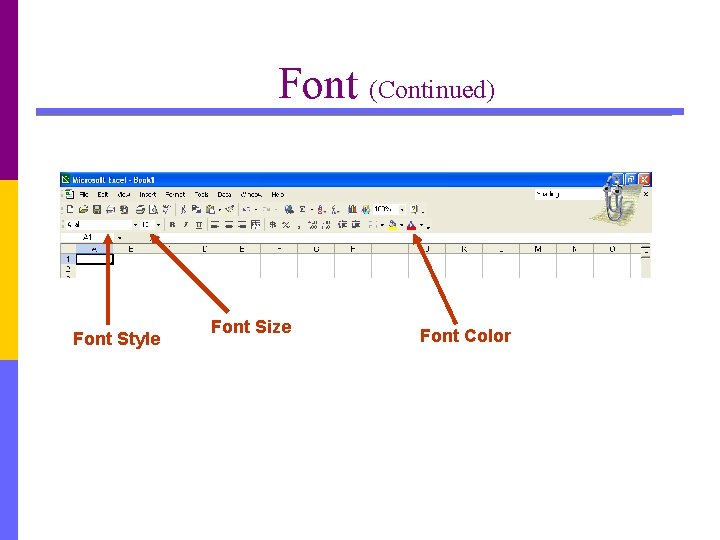Click the Type a question help box
Screen dimensions: 720x540
568,194
